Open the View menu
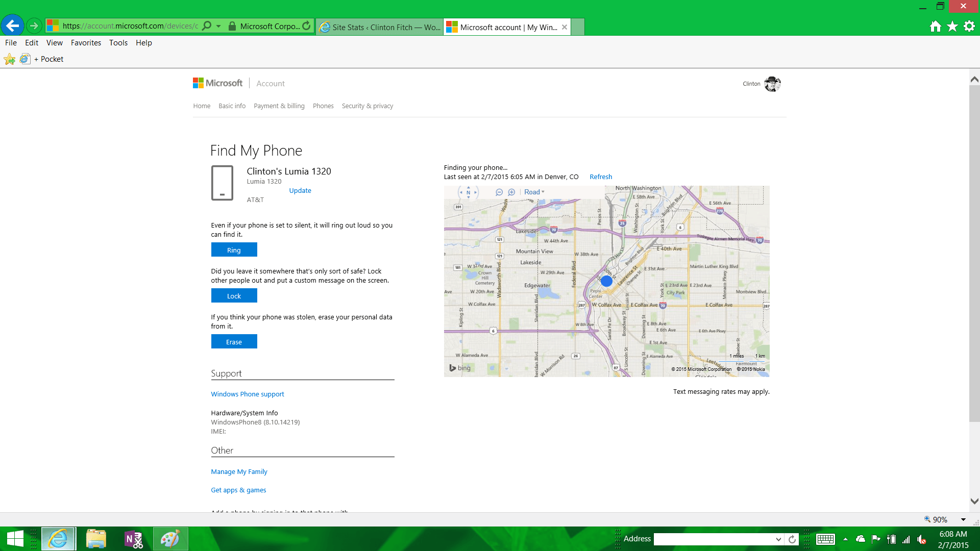 [54, 43]
